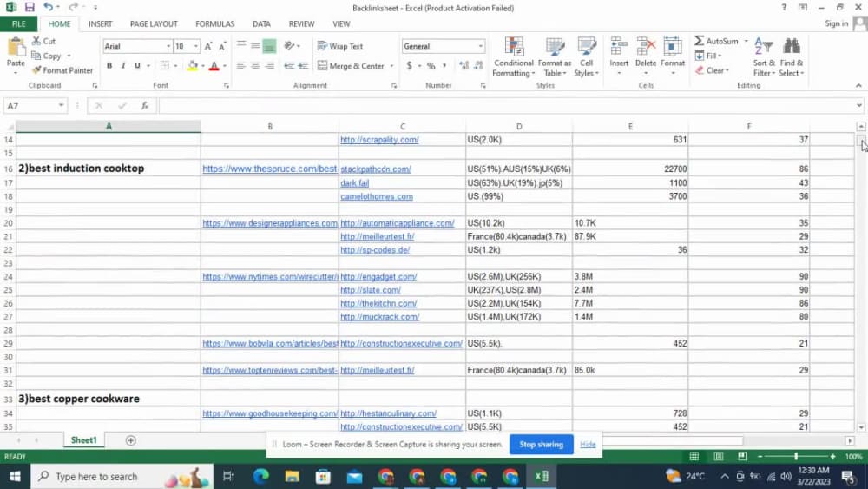
Task: Click the Save disk icon
Action: tap(30, 7)
